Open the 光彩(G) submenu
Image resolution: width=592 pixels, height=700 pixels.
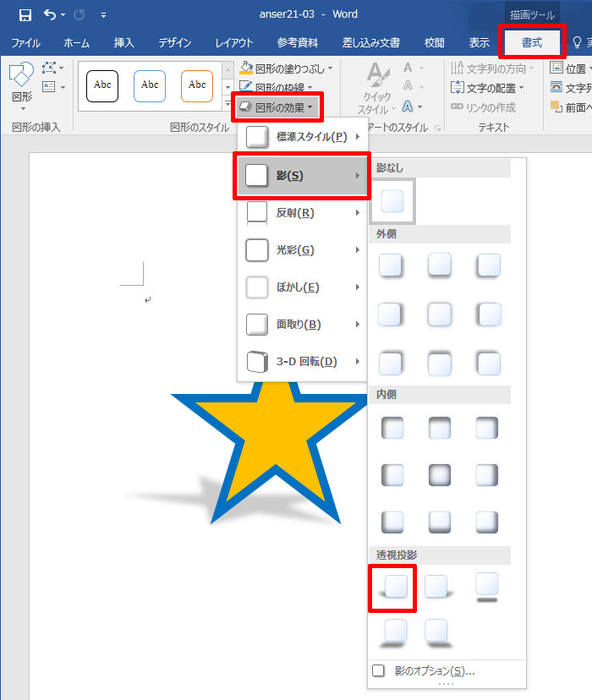(x=302, y=249)
